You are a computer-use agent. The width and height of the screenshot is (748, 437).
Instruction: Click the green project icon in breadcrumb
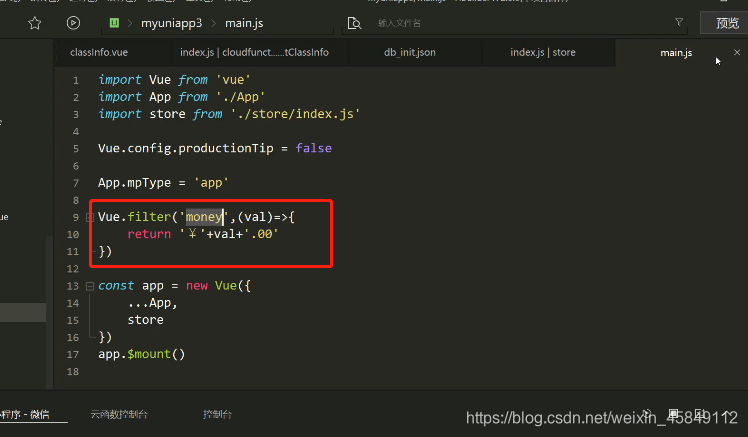(114, 23)
